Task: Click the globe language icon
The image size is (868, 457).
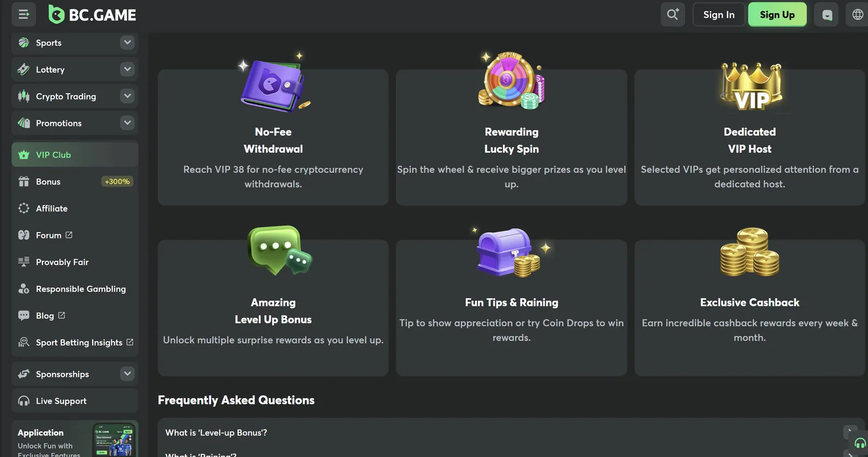Action: pyautogui.click(x=858, y=15)
